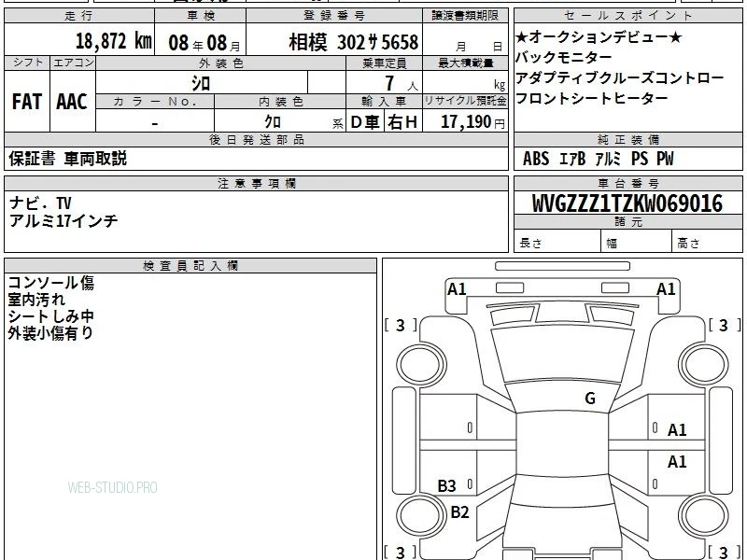The width and height of the screenshot is (747, 560).
Task: Click the 車台番号 header
Action: pos(628,183)
